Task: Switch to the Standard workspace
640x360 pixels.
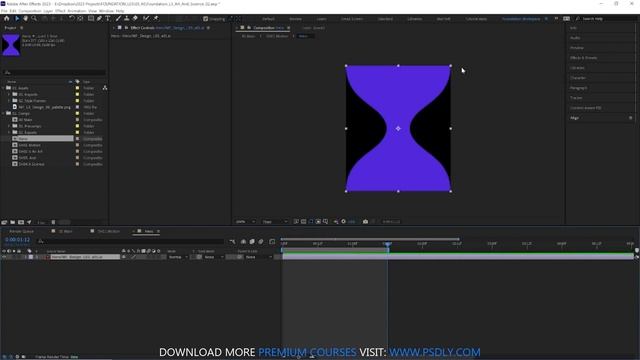Action: pos(385,19)
